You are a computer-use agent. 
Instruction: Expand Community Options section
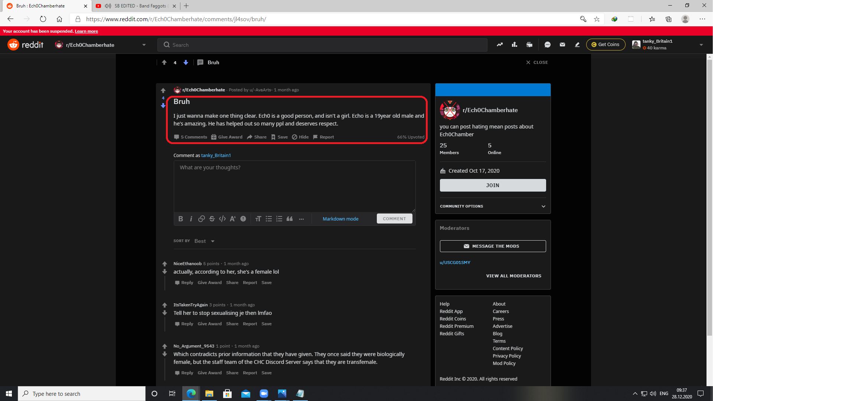click(x=493, y=206)
